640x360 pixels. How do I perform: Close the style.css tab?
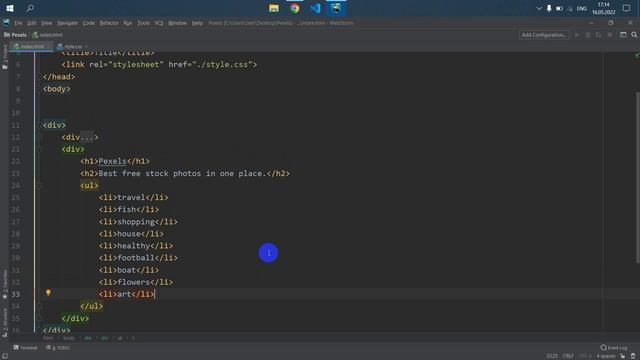click(x=87, y=47)
